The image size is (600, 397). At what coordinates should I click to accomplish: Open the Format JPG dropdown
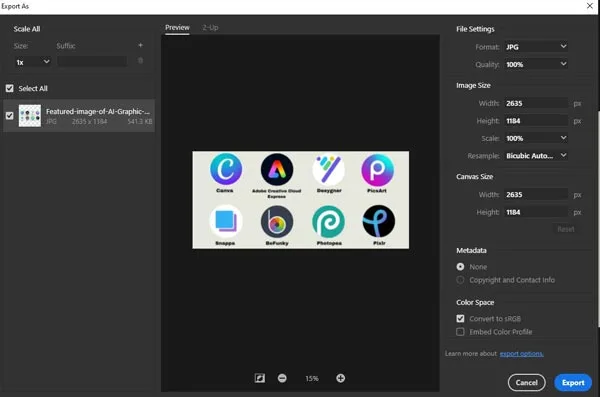tap(536, 47)
